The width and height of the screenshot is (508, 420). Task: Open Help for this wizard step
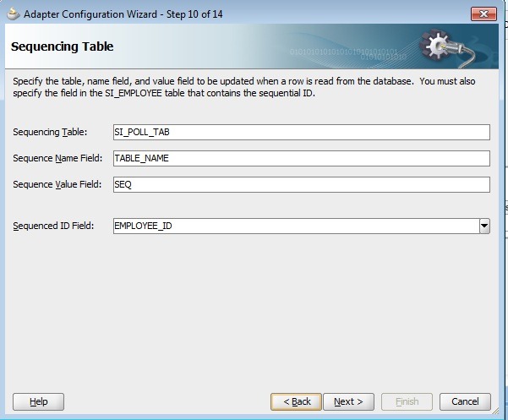click(x=39, y=401)
